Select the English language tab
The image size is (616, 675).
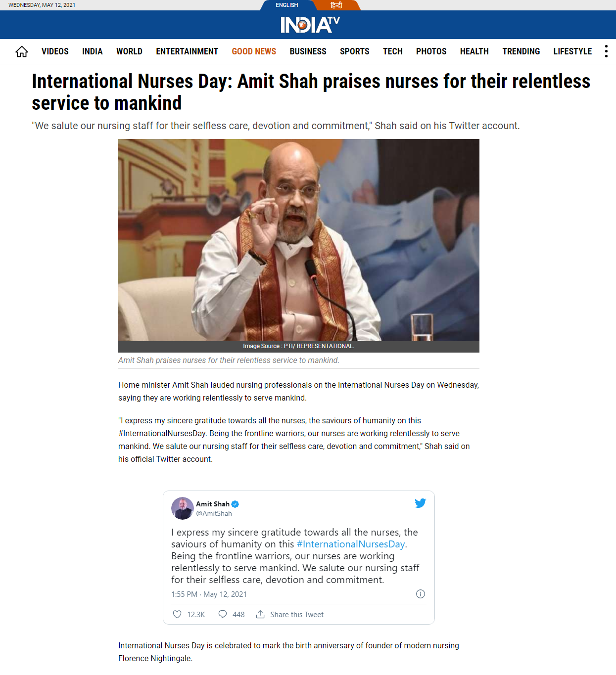point(287,5)
